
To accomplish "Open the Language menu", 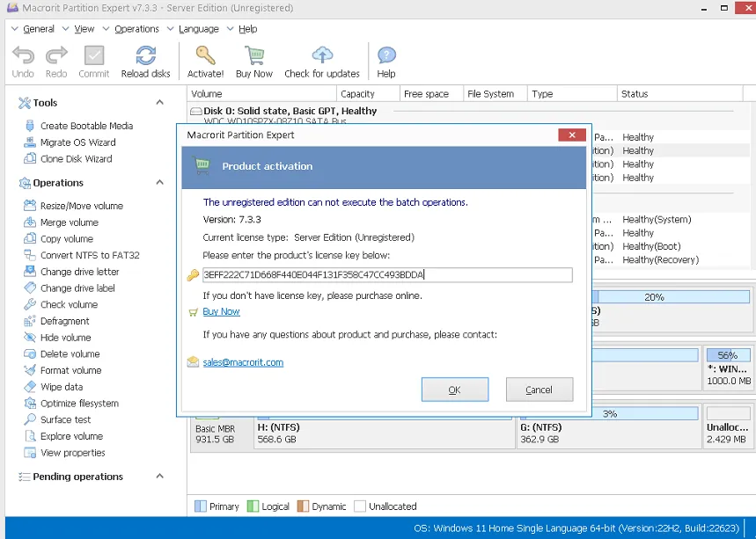I will click(198, 29).
